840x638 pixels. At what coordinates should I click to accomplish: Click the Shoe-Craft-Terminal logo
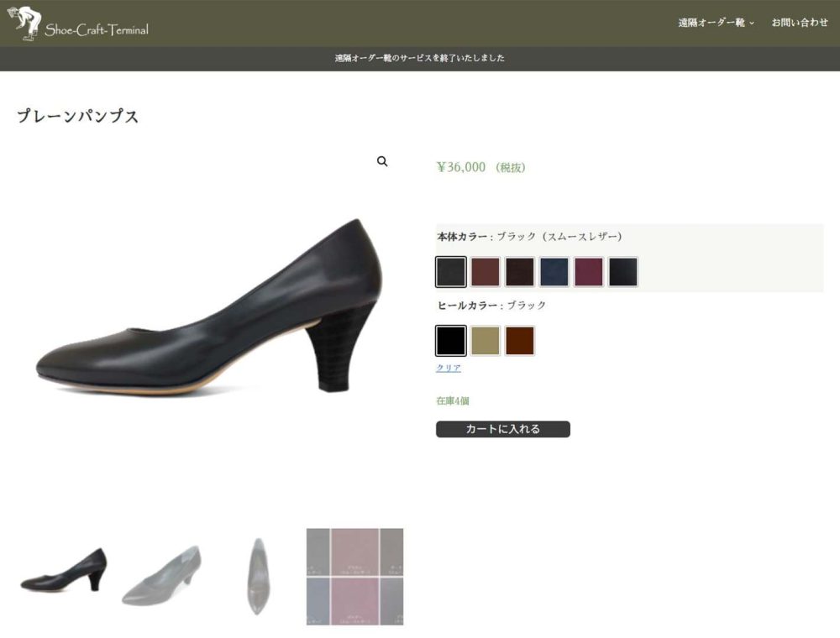80,23
